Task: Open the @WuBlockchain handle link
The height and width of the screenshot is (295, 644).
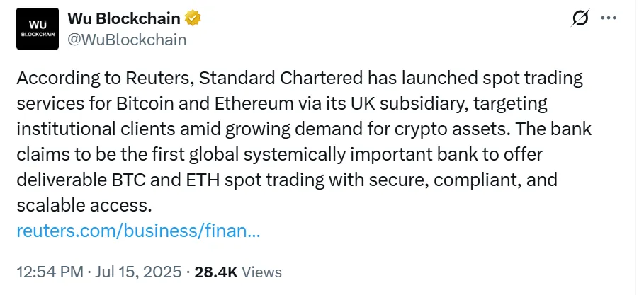Action: click(127, 40)
